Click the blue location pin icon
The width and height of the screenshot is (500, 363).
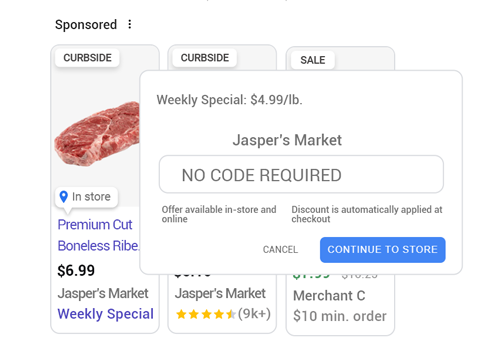(63, 197)
